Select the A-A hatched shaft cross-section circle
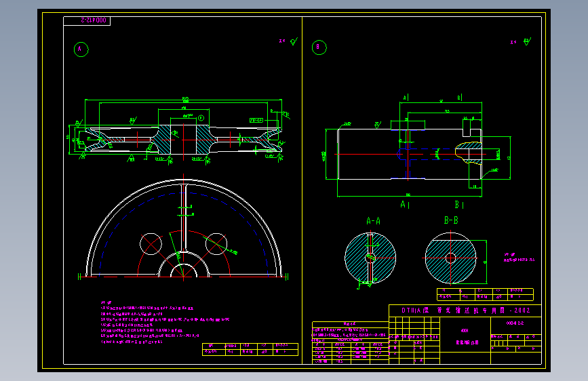This screenshot has width=588, height=381. coord(370,258)
